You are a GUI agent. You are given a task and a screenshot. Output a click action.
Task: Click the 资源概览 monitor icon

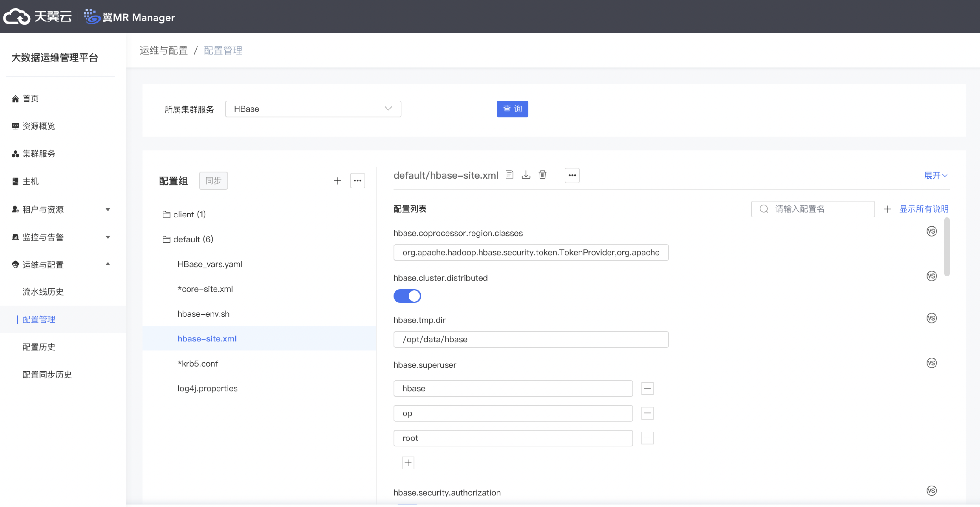click(15, 126)
